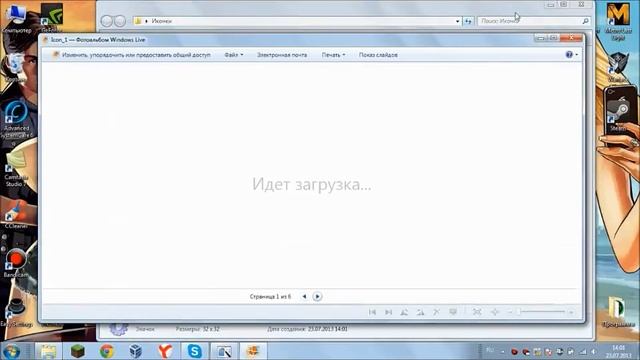Image resolution: width=640 pixels, height=360 pixels.
Task: Launch Minecraft from the taskbar
Action: 78,351
